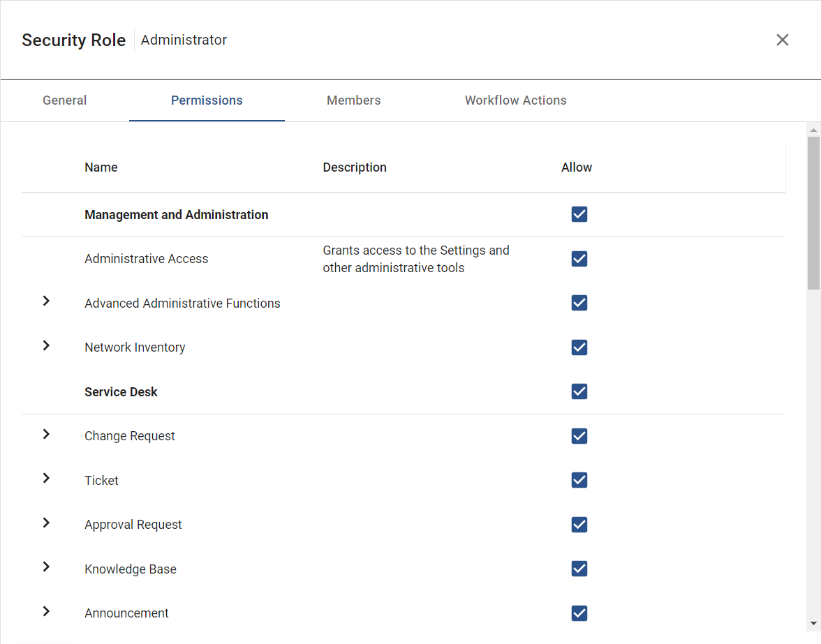Expand the Network Inventory permissions

click(46, 345)
